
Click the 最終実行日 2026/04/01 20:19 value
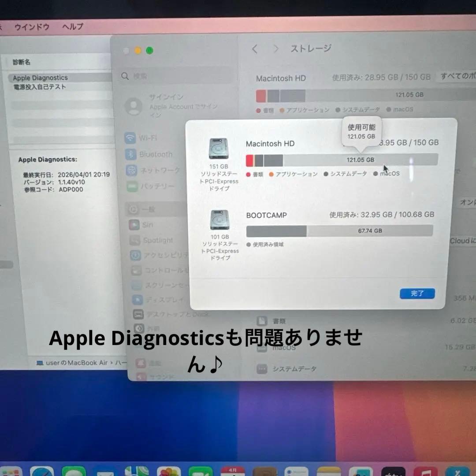click(x=84, y=175)
